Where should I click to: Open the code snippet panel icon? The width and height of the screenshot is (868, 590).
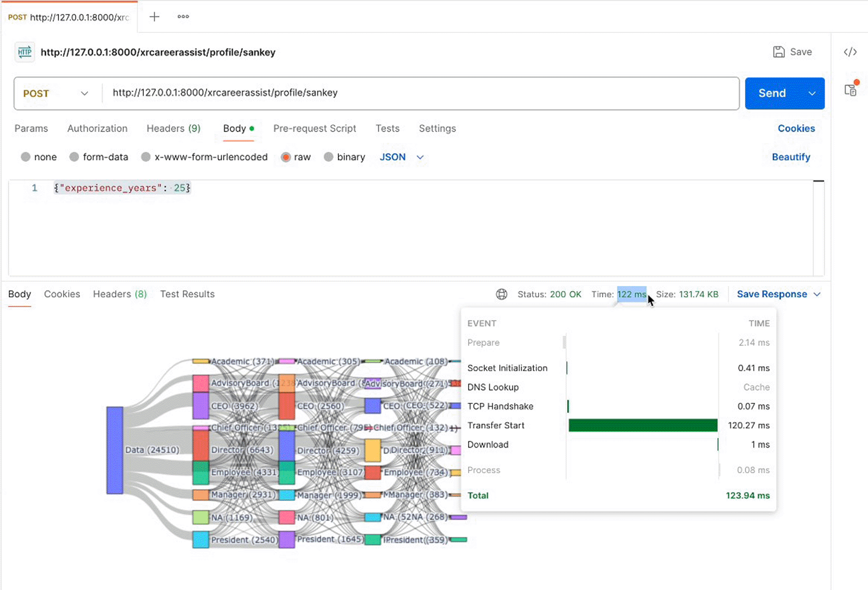pos(850,52)
